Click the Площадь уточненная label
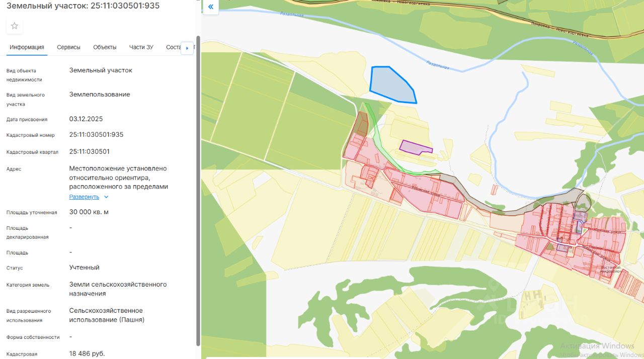Screen dimensions: 644x359 point(32,213)
